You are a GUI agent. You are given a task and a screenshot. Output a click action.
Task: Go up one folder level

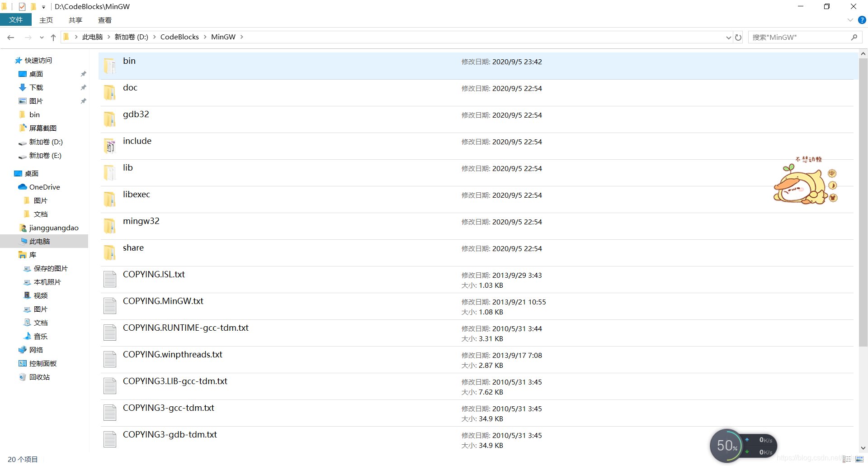click(x=53, y=38)
